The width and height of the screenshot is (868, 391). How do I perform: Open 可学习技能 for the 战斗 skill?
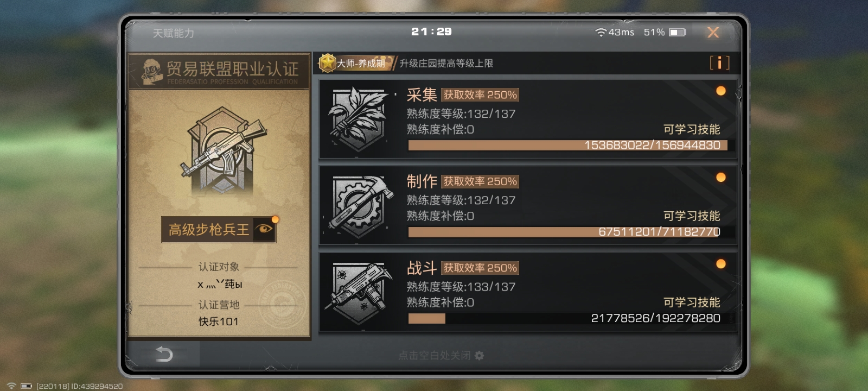point(692,302)
